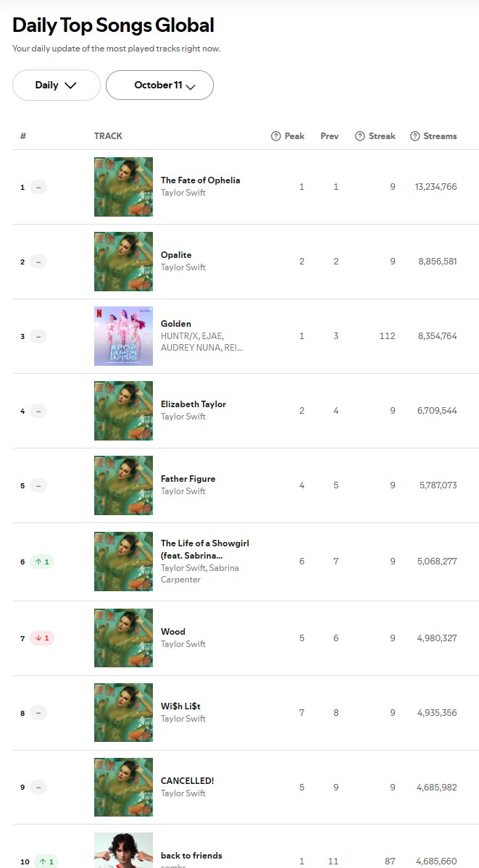Click the KPop Demon Hunters album cover
The width and height of the screenshot is (479, 868).
(123, 336)
